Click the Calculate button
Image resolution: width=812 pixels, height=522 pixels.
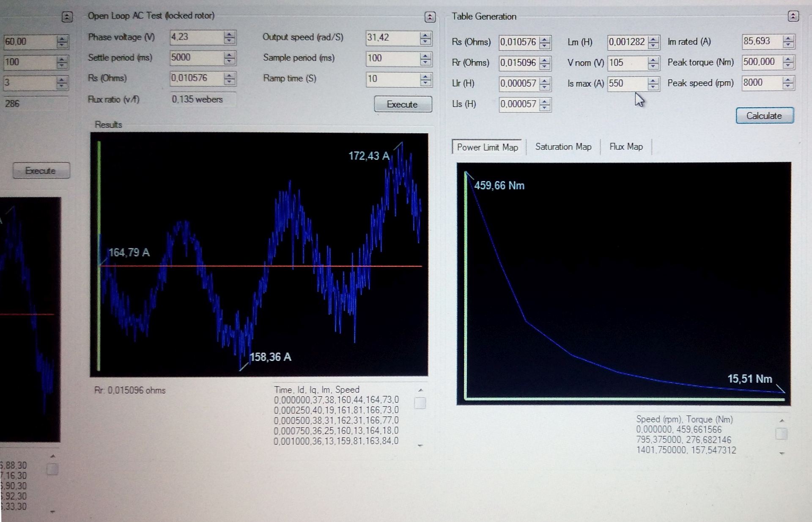pyautogui.click(x=764, y=116)
